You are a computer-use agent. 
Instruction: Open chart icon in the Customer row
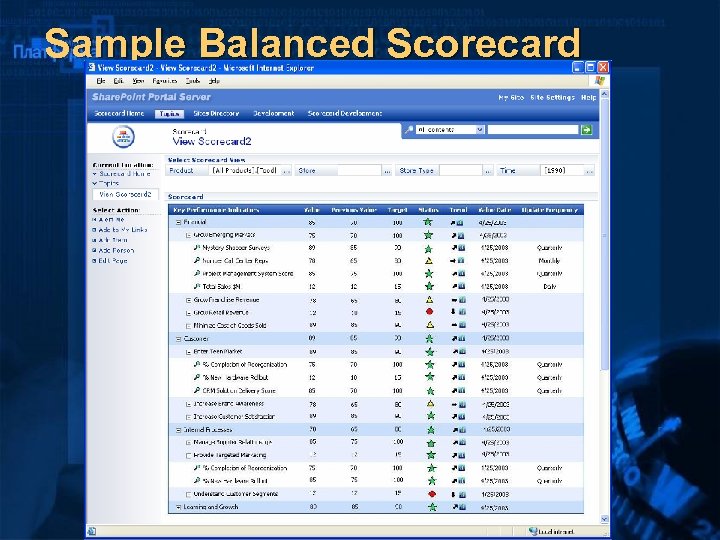(x=461, y=338)
